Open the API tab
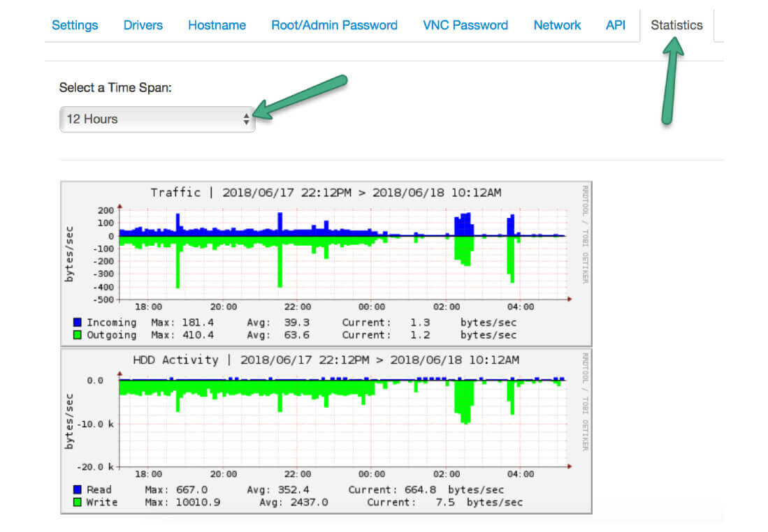 [615, 25]
